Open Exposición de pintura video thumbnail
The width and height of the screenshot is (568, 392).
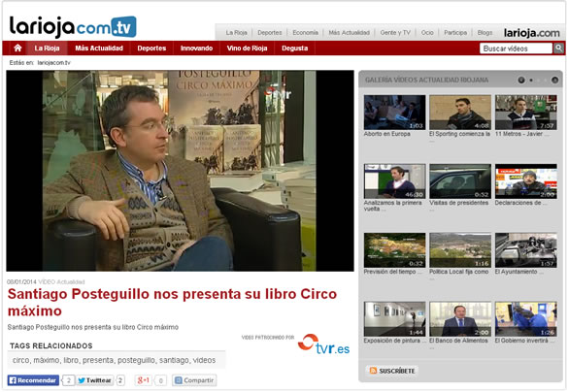[x=394, y=319]
